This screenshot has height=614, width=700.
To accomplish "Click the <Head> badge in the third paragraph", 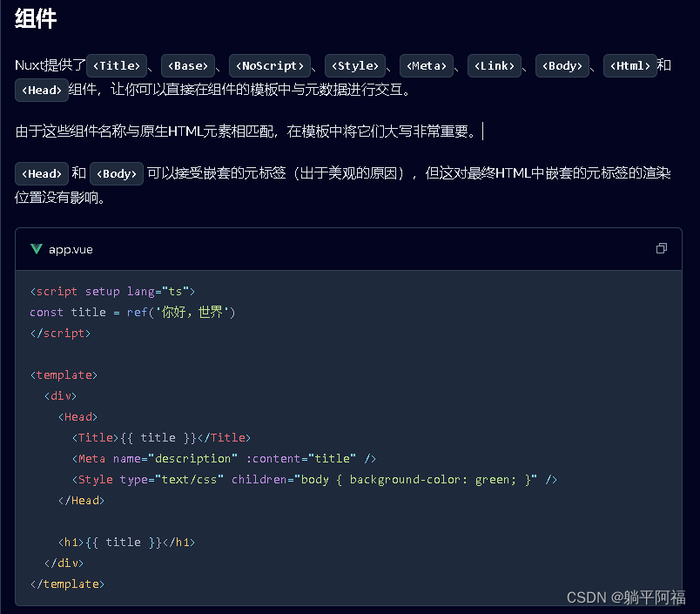I will 42,173.
